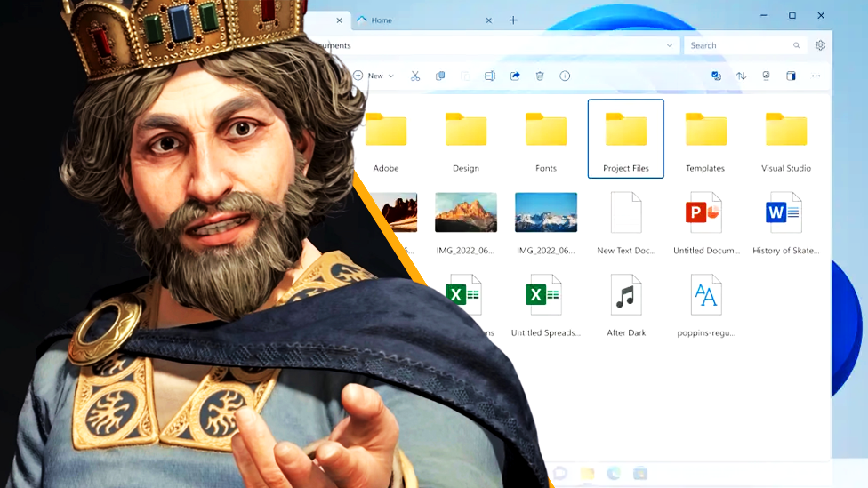Select the partially hidden Excel file
Screen dimensions: 868x488
coord(464,296)
